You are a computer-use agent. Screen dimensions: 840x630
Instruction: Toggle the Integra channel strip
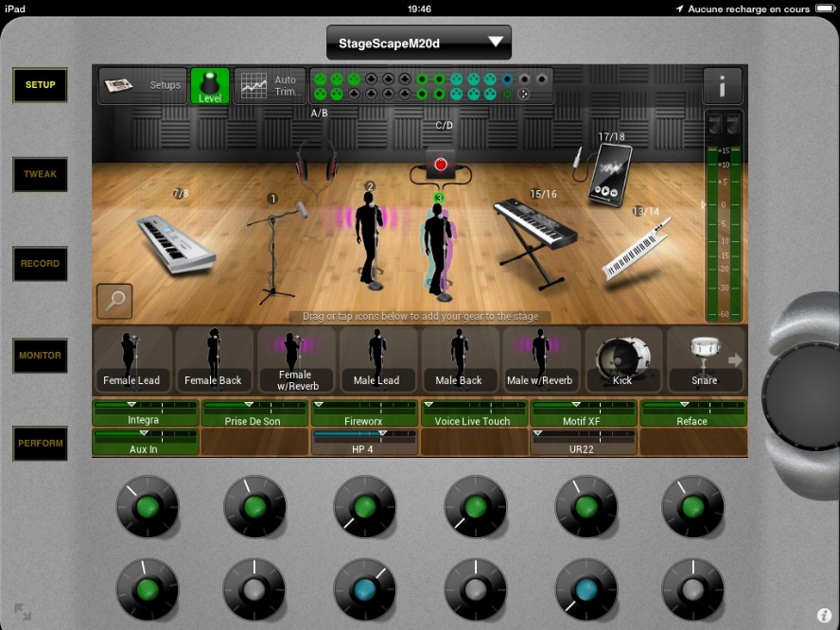[145, 413]
